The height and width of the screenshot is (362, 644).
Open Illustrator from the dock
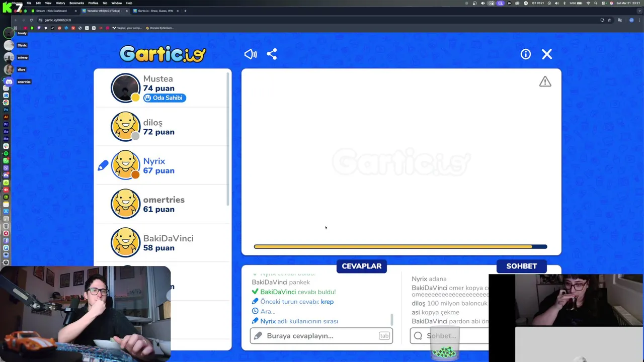pos(6,117)
